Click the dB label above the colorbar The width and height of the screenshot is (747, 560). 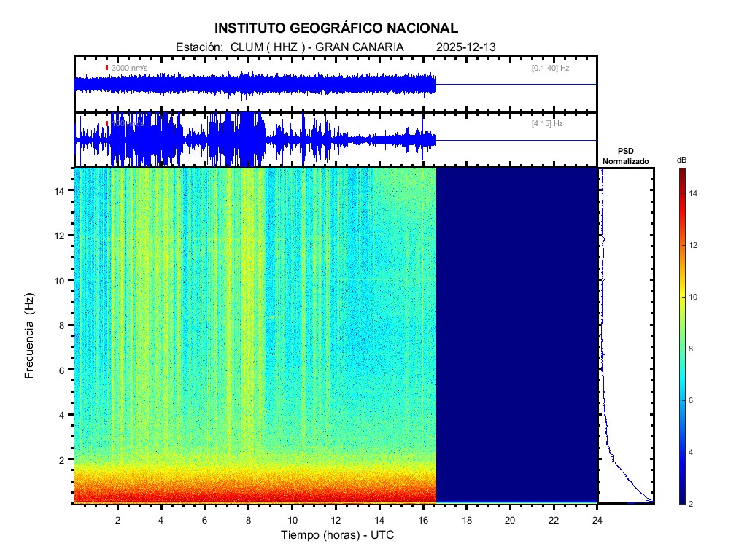click(x=681, y=160)
